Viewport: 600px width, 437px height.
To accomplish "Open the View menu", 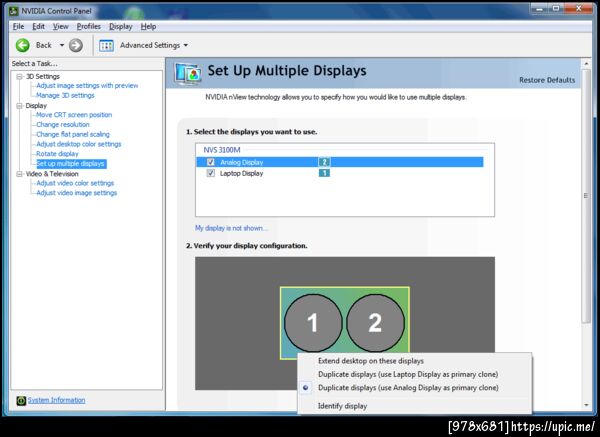I will click(60, 26).
